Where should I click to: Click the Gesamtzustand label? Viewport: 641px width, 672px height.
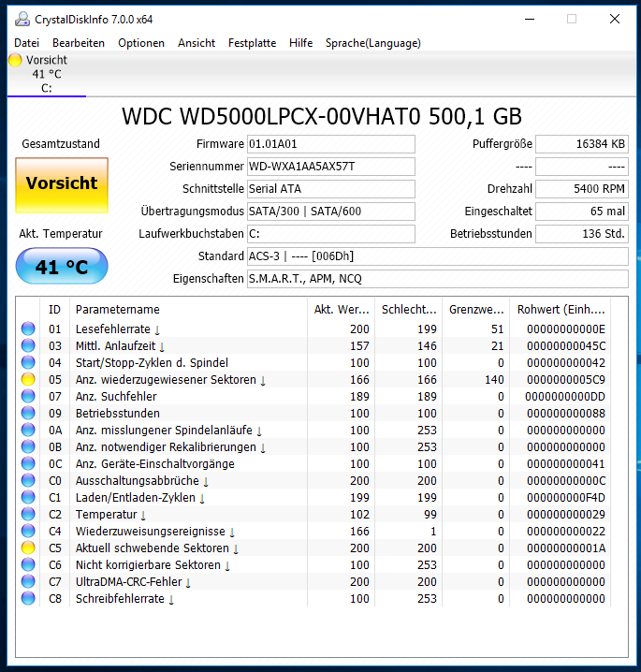pyautogui.click(x=61, y=143)
